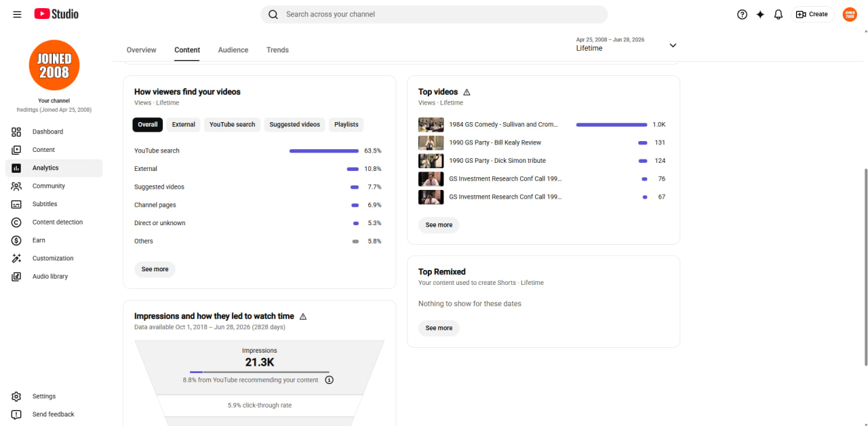Click the YouTube search traffic bar
The image size is (868, 426).
324,151
